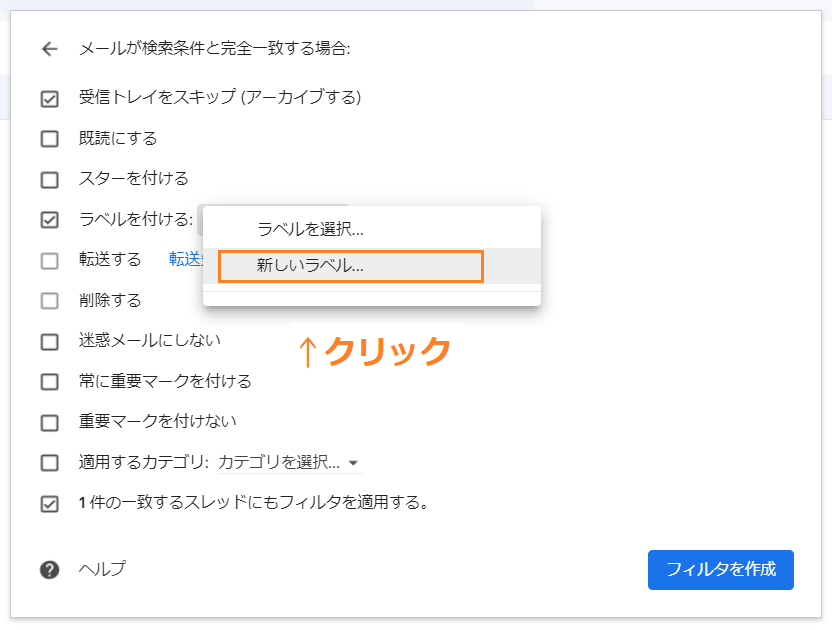The image size is (832, 630).
Task: Enable 適用するカテゴリ checkbox
Action: tap(49, 463)
